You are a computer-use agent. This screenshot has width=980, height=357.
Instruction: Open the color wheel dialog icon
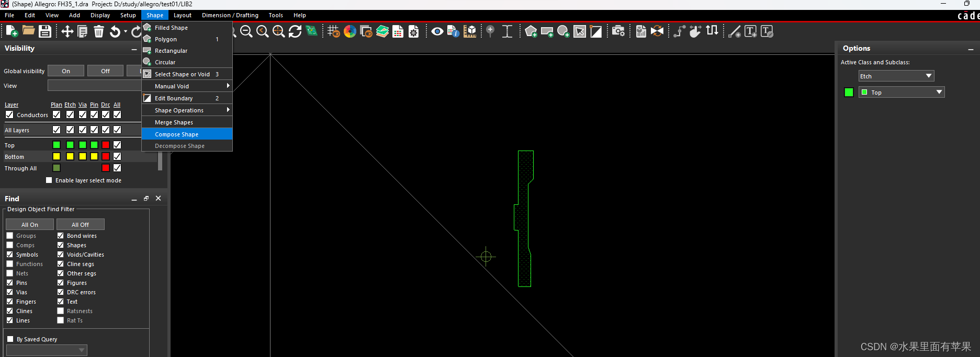coord(350,31)
